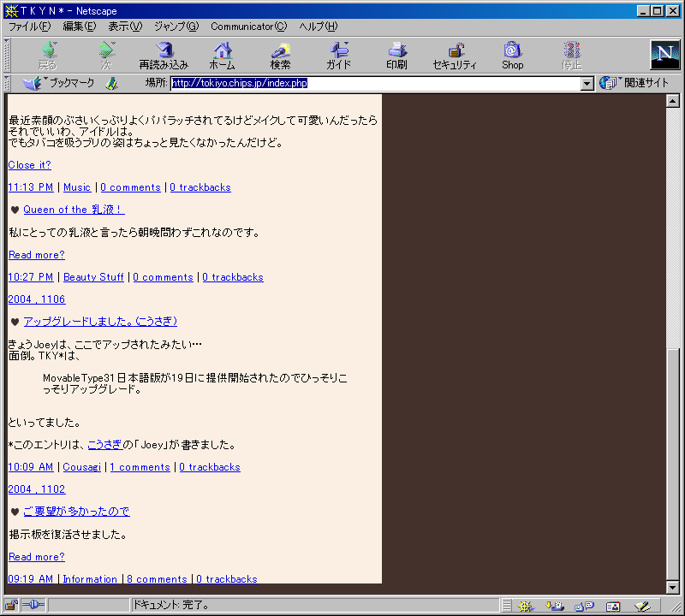685x616 pixels.
Task: Click the online/offline connection status icon
Action: point(33,605)
